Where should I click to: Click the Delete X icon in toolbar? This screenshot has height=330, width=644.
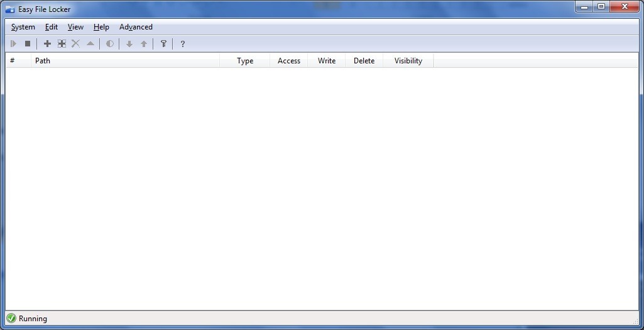pos(75,43)
